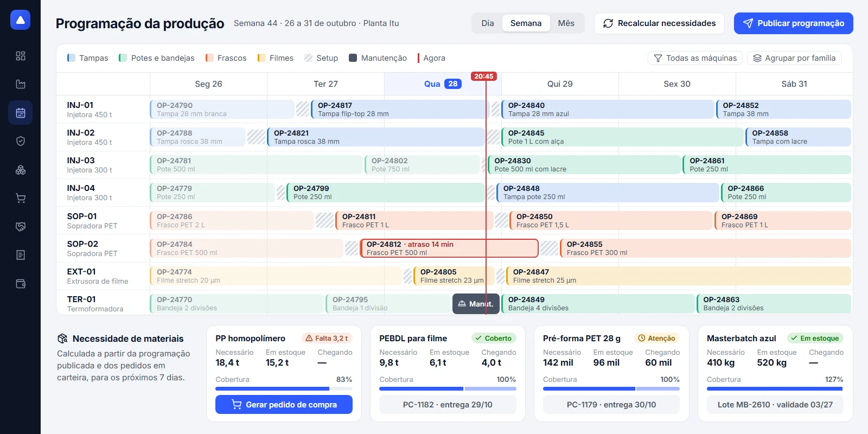The image size is (868, 434).
Task: Open purchase order PC-1179 entrega 30/10
Action: pos(611,405)
